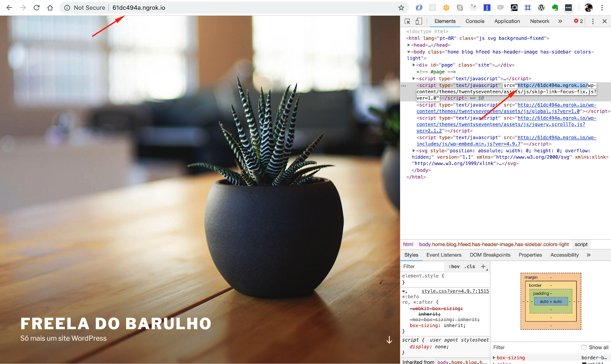This screenshot has height=364, width=611.
Task: Expand the div id="page" node
Action: (414, 65)
